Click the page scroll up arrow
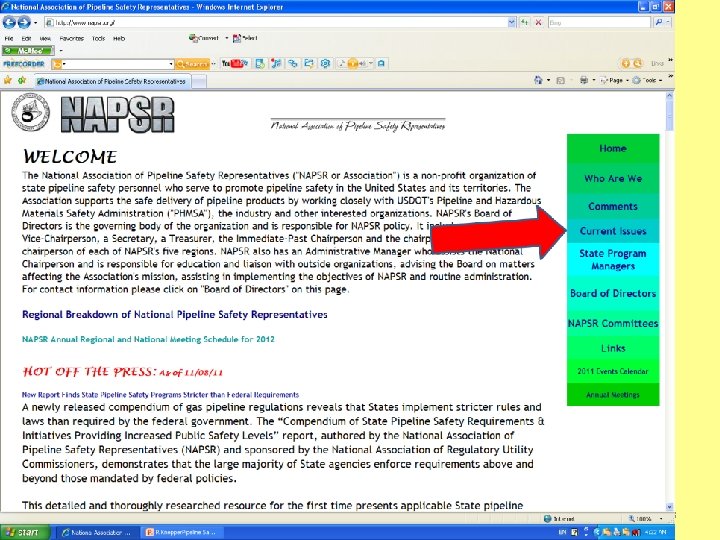This screenshot has width=720, height=540. pos(669,96)
